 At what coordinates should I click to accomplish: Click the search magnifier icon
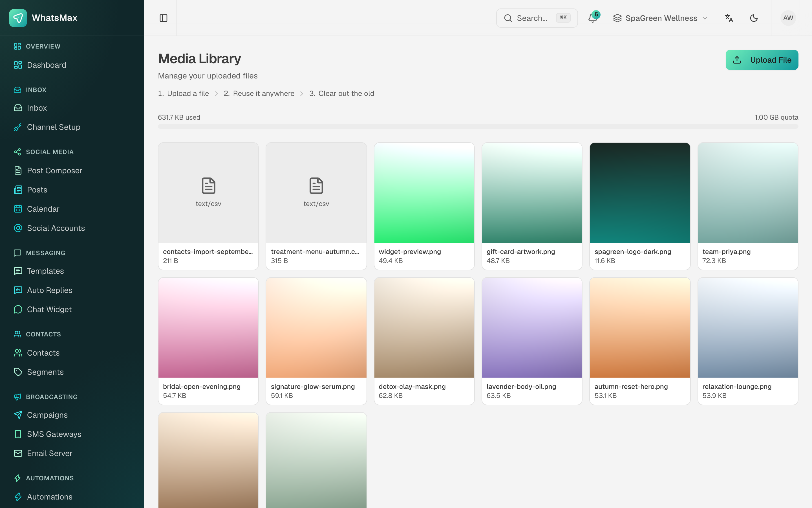[x=508, y=18]
